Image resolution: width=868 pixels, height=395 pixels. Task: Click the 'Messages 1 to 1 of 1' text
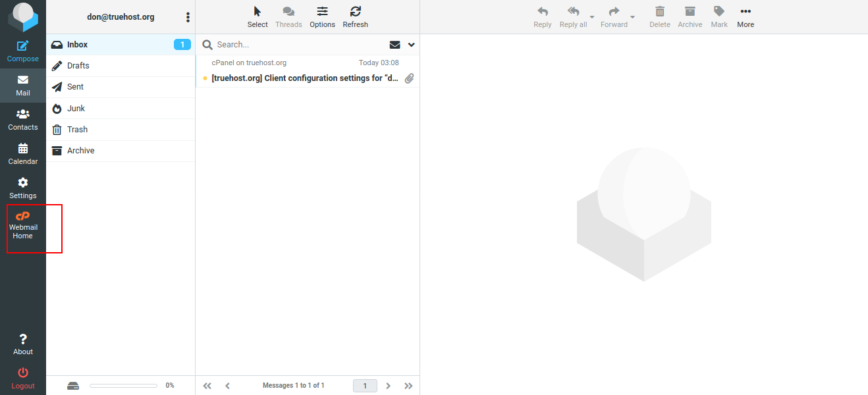point(294,386)
